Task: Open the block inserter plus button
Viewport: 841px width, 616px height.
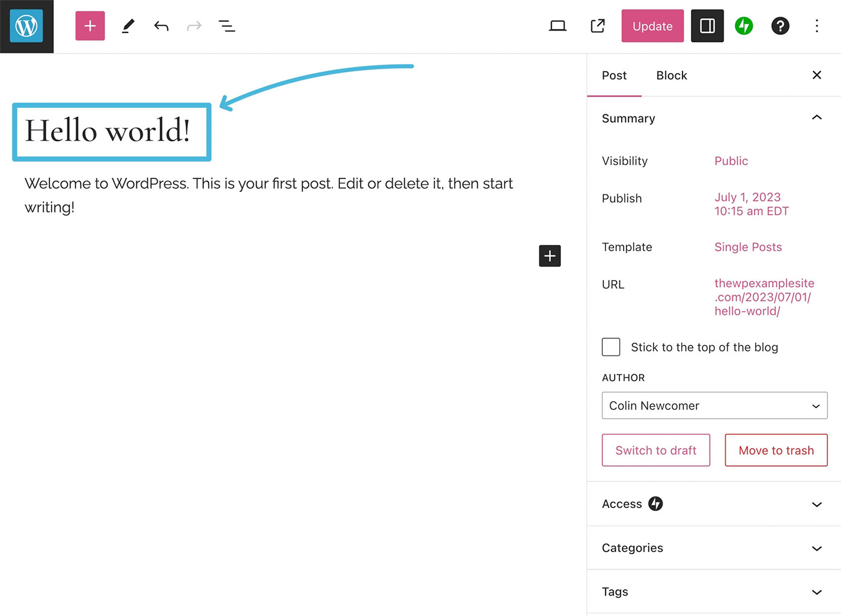Action: pos(90,26)
